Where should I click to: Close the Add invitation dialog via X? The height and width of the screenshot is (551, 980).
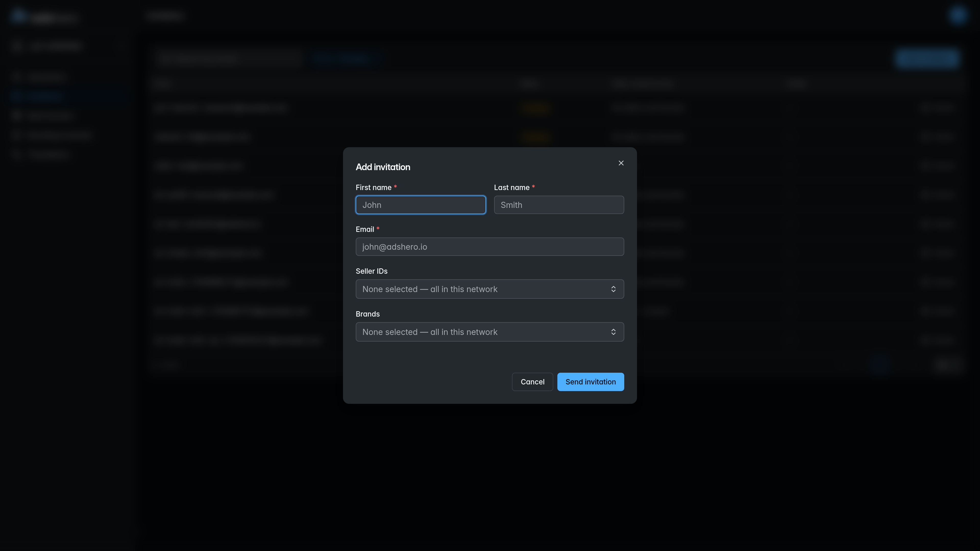click(x=621, y=163)
